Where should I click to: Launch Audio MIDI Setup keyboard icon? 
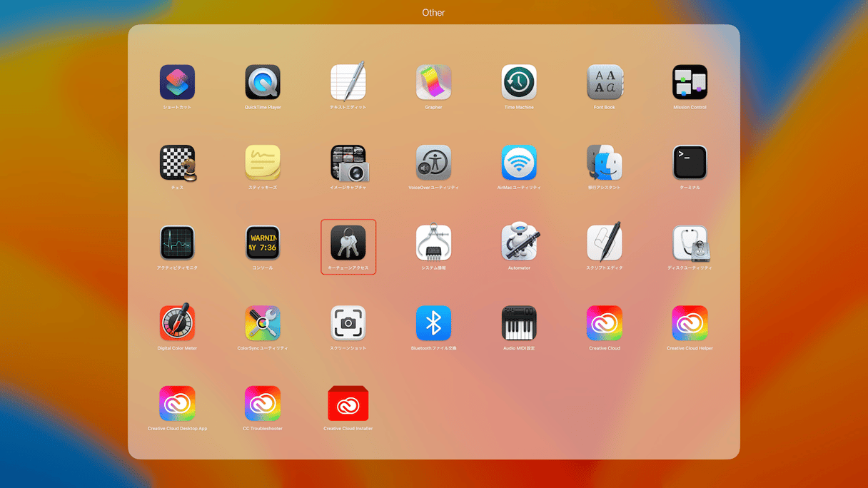pyautogui.click(x=519, y=323)
